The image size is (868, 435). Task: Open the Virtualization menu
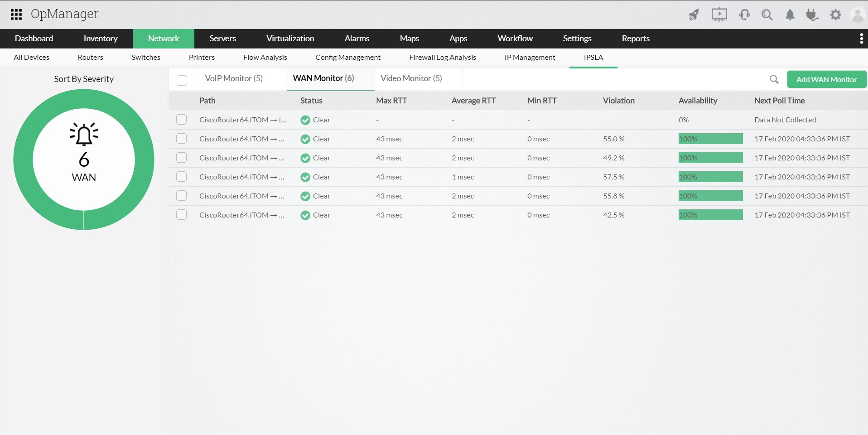pyautogui.click(x=290, y=39)
